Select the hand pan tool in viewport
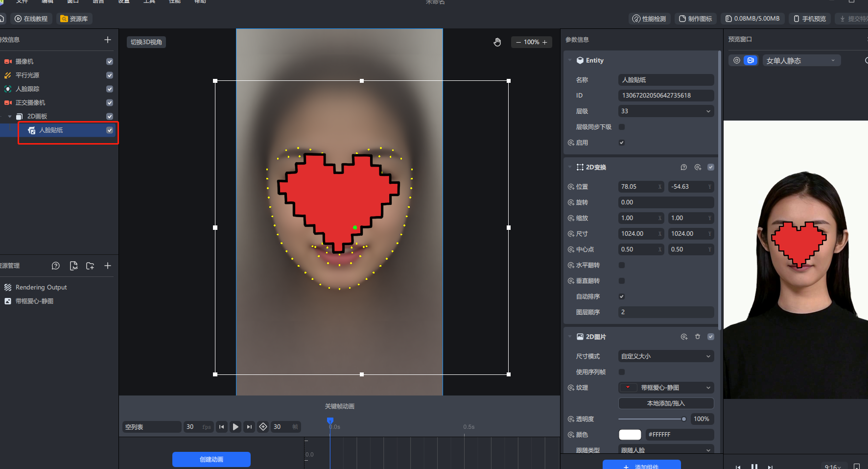The image size is (868, 469). click(497, 42)
